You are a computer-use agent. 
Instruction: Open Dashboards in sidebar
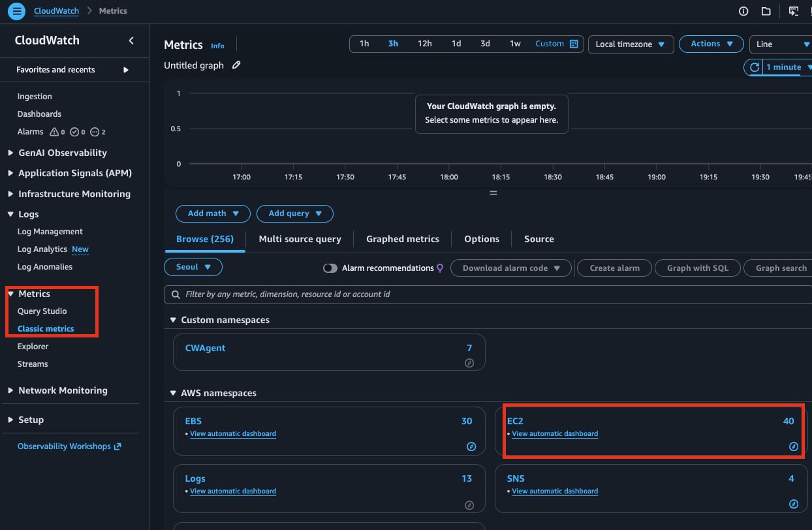tap(39, 114)
